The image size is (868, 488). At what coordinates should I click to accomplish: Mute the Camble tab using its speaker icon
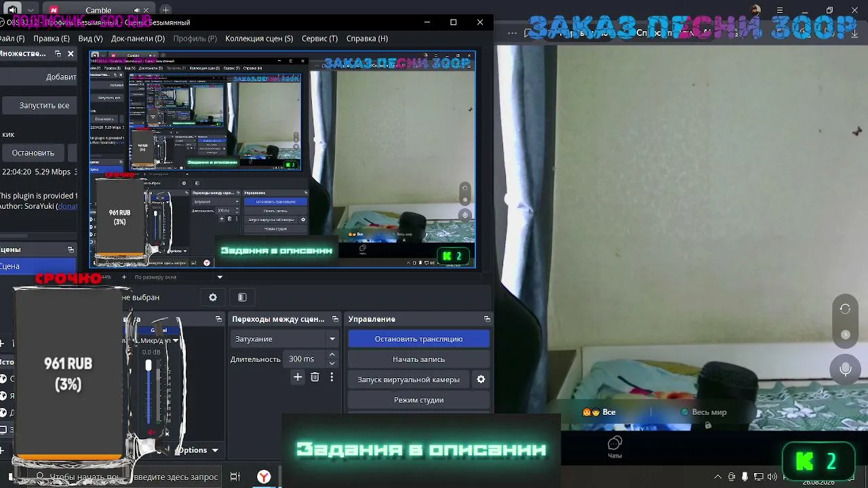136,10
